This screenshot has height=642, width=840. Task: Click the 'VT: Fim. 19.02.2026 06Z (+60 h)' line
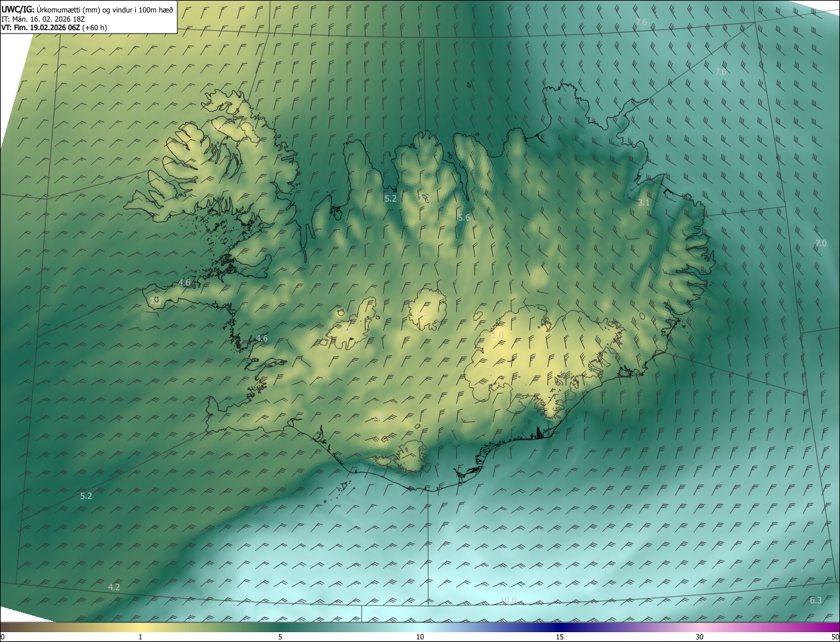point(54,28)
